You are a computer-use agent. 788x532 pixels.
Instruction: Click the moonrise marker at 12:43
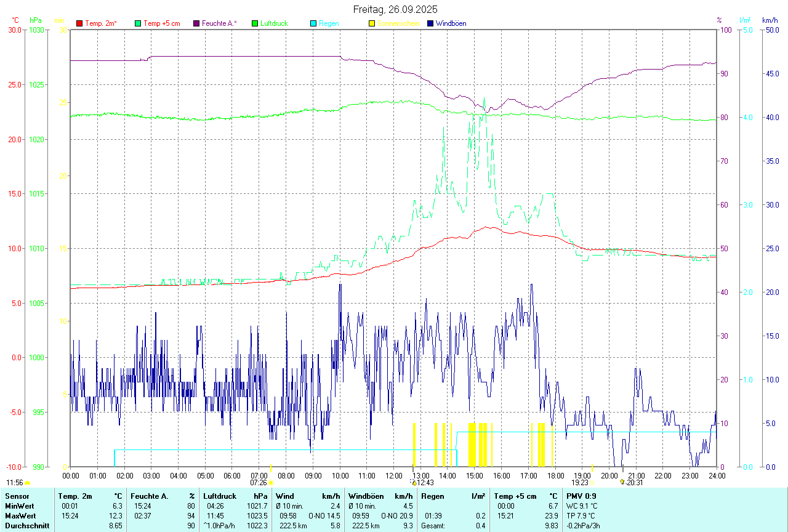point(414,482)
